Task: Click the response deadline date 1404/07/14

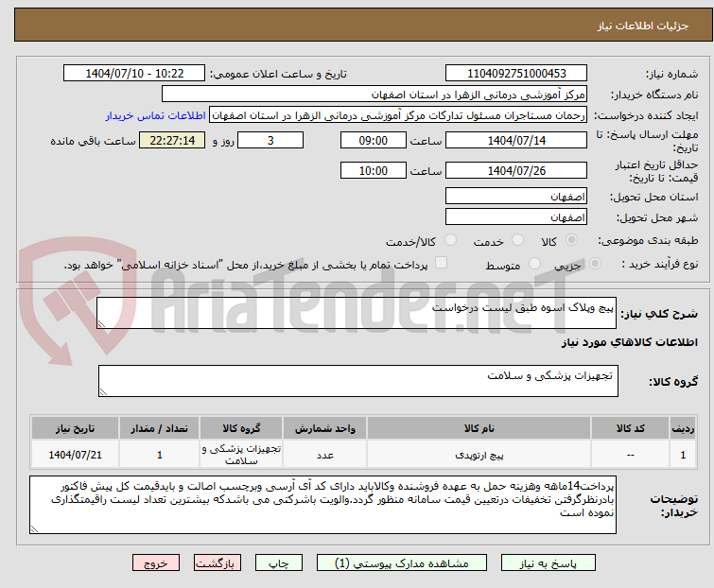Action: tap(516, 140)
